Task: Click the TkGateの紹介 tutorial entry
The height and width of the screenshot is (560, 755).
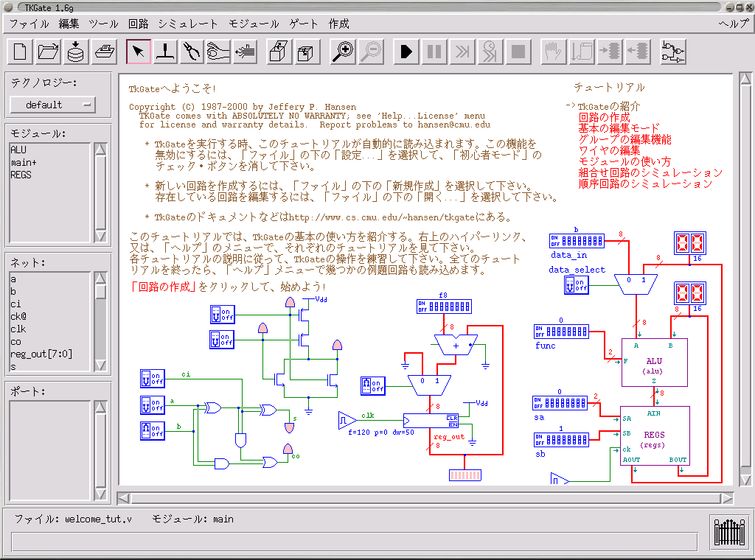Action: [608, 106]
